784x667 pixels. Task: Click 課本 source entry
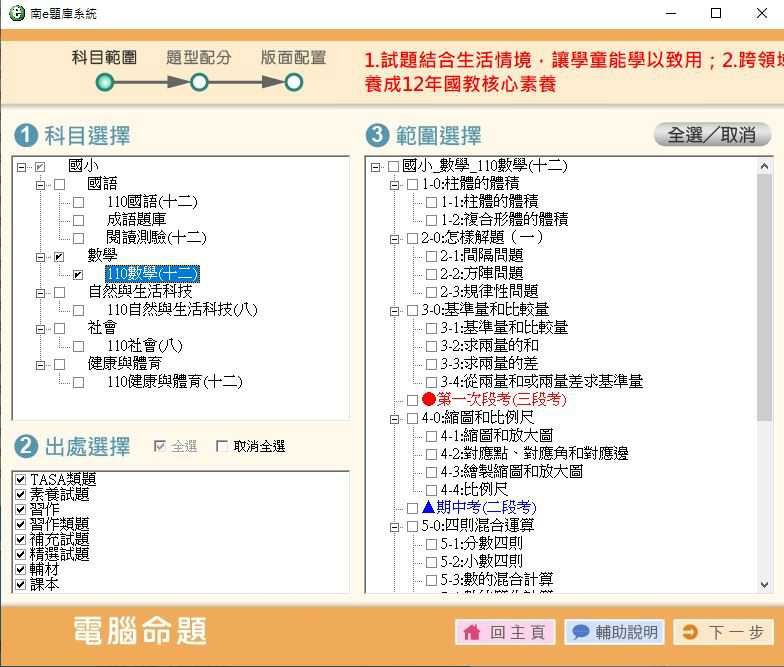click(x=44, y=584)
